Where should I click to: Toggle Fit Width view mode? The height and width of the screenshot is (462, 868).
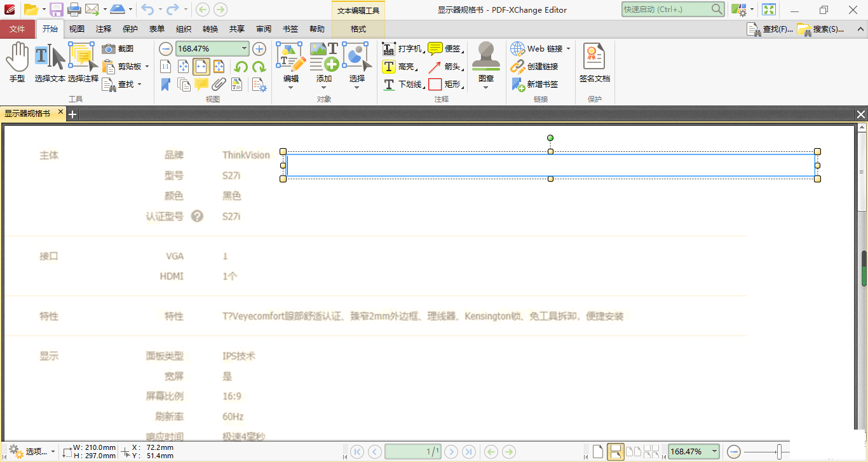(x=201, y=67)
